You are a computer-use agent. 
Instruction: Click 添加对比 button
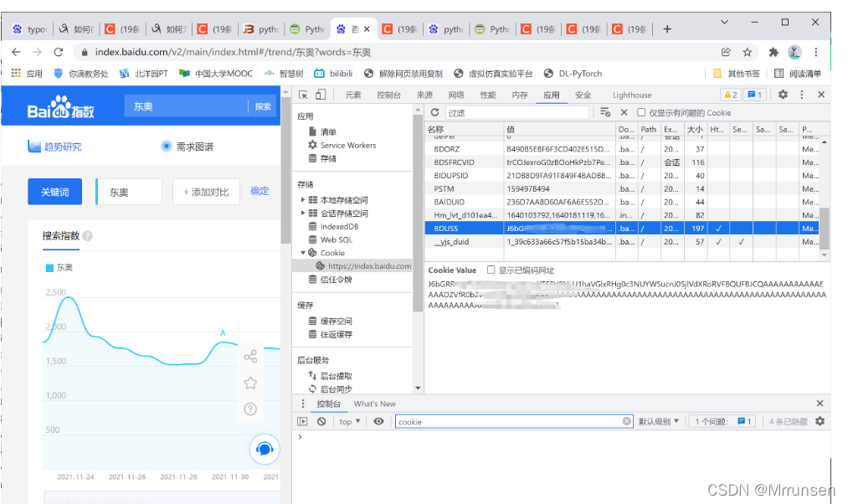[x=206, y=192]
